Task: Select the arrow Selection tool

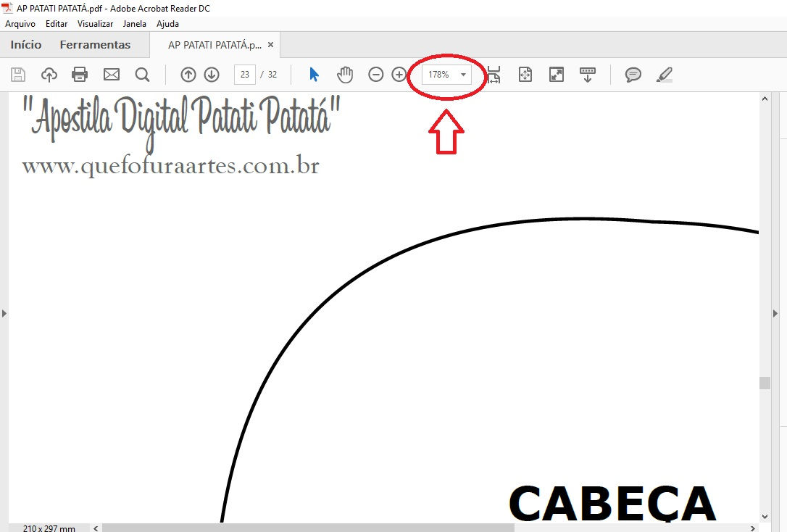Action: [x=314, y=74]
